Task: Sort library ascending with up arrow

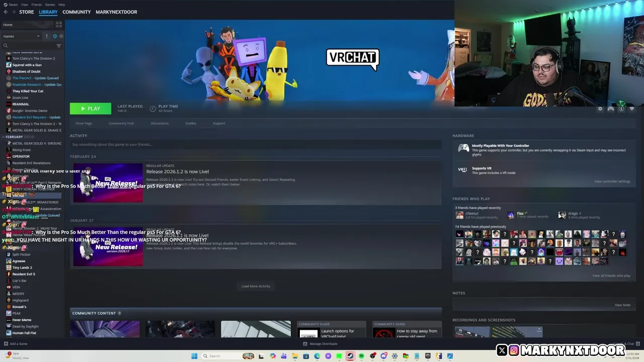Action: 47,36
